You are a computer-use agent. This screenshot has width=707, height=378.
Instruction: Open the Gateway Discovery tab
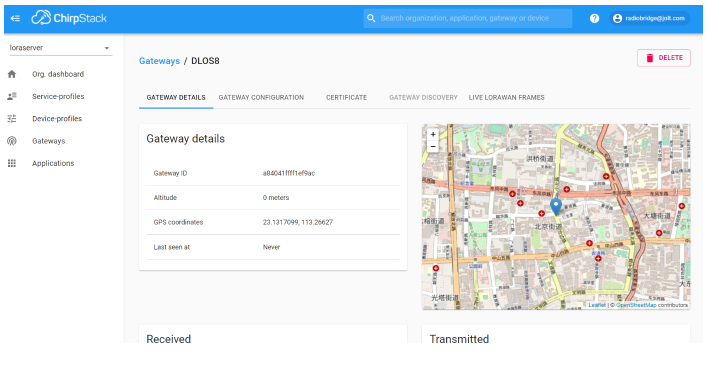[423, 97]
